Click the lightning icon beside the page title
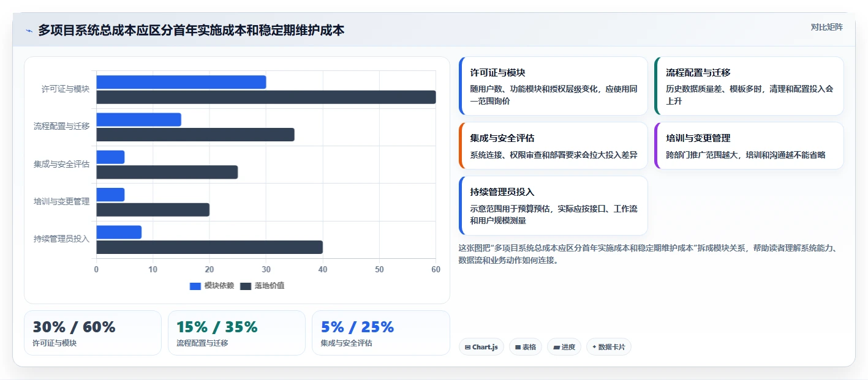Image resolution: width=868 pixels, height=380 pixels. pyautogui.click(x=29, y=31)
